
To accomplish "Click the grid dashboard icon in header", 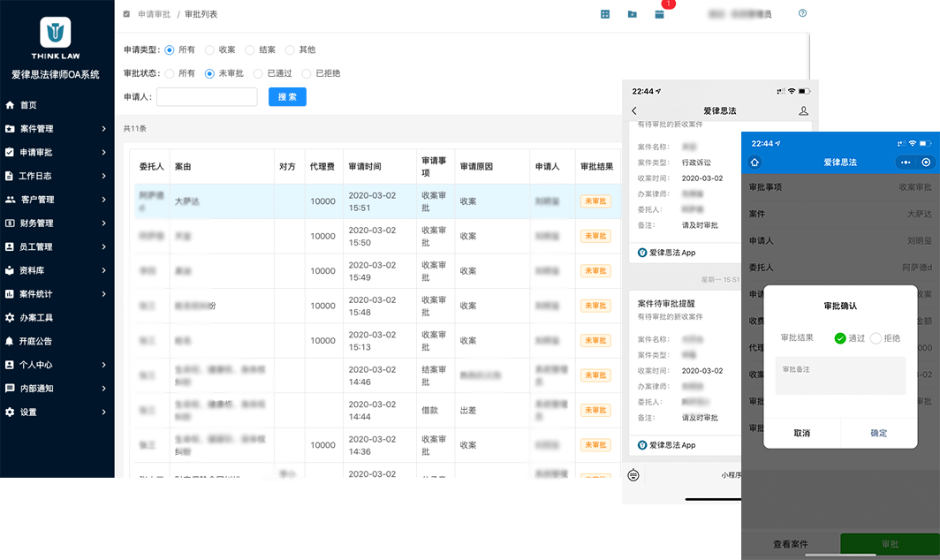I will tap(605, 14).
